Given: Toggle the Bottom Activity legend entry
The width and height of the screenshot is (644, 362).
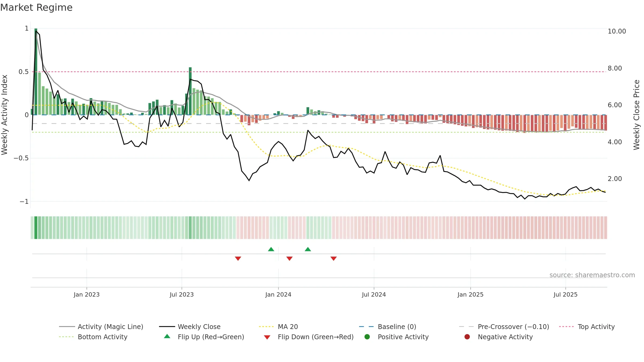Looking at the screenshot, I should pyautogui.click(x=93, y=337).
